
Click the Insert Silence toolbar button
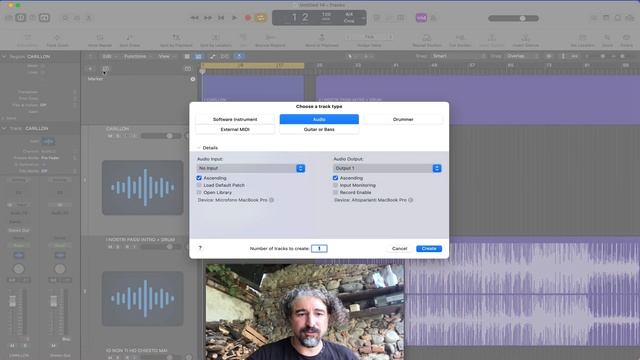pos(525,40)
